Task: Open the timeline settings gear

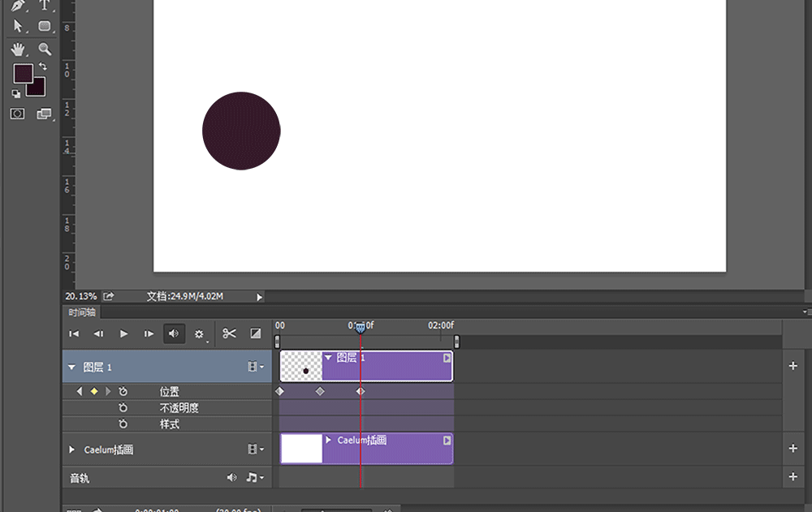Action: click(199, 333)
